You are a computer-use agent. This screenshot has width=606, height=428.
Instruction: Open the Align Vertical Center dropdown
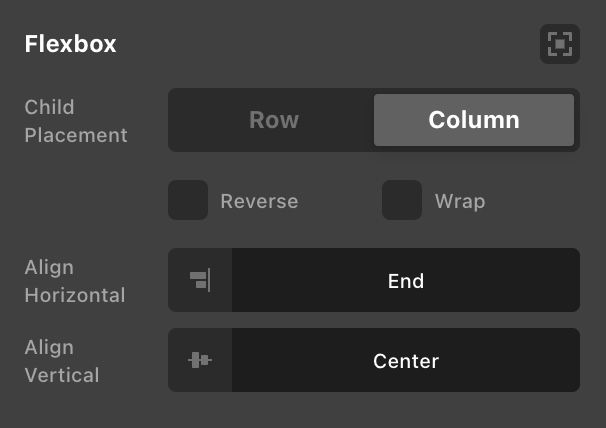tap(374, 360)
